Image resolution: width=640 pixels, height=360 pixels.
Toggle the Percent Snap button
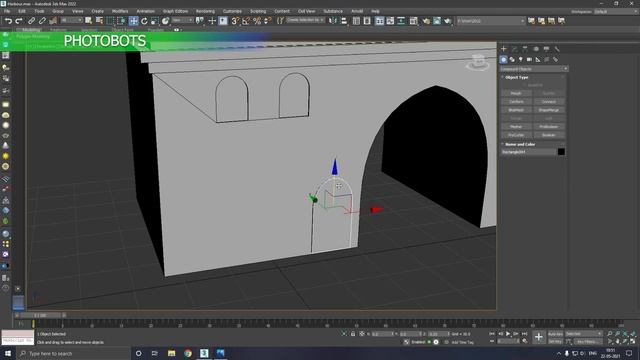257,21
